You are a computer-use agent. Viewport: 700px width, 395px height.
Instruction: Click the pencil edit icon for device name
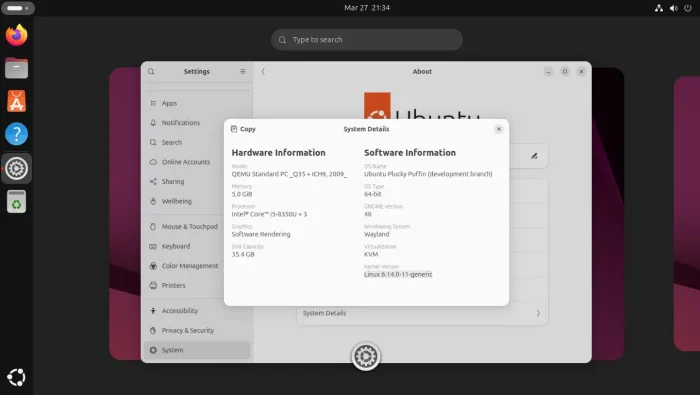pos(534,156)
